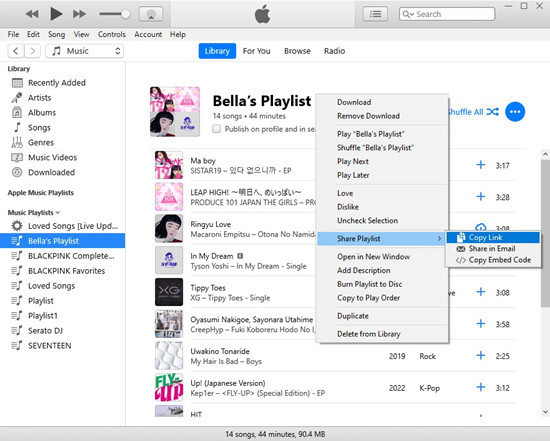This screenshot has width=550, height=441.
Task: Switch to the Radio tab
Action: pos(334,51)
